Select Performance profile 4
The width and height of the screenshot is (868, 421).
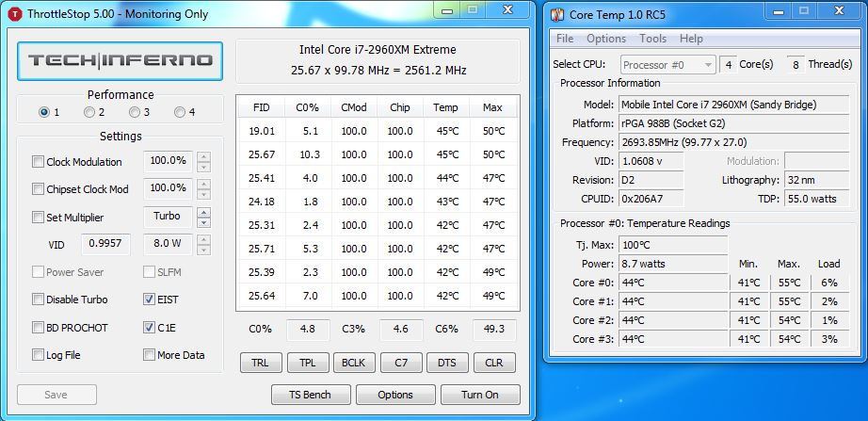pyautogui.click(x=180, y=112)
